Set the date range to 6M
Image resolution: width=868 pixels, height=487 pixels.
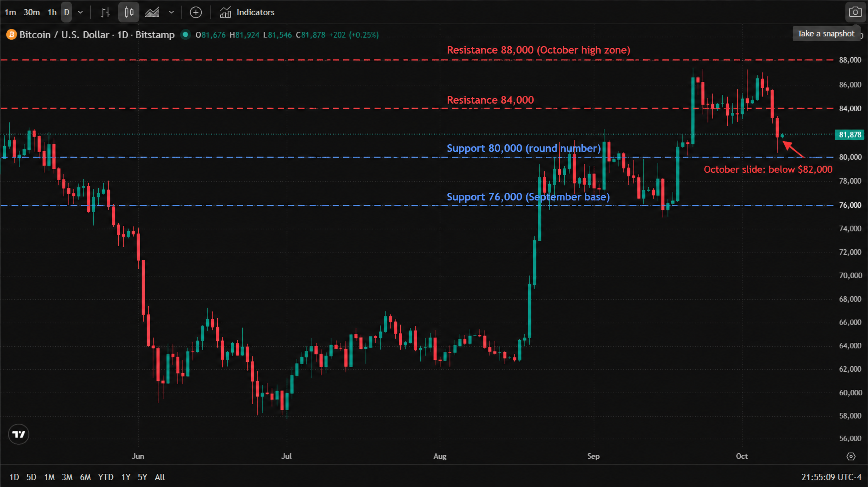pyautogui.click(x=85, y=477)
